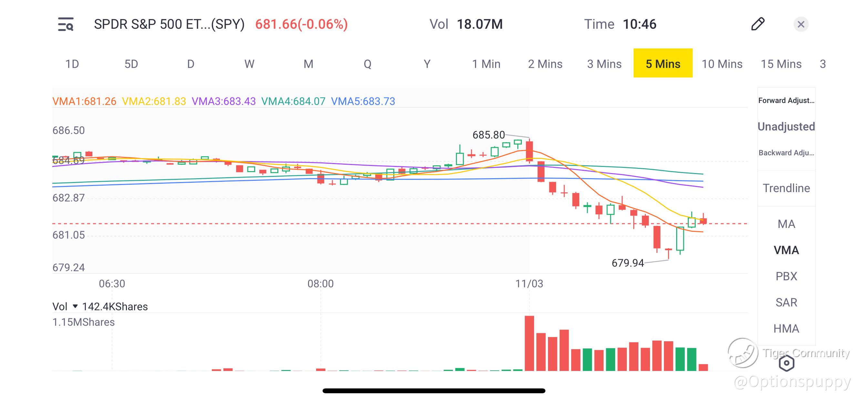The image size is (868, 401).
Task: Select the Unadjusted price option
Action: (x=786, y=126)
